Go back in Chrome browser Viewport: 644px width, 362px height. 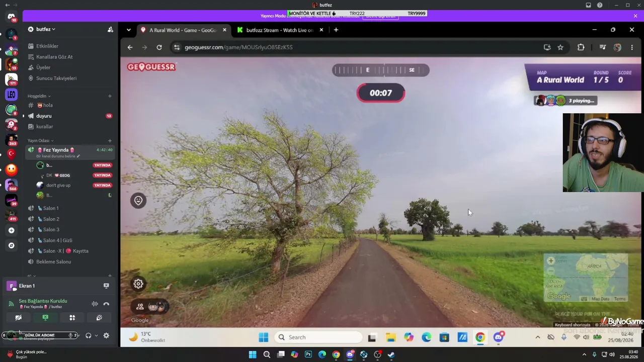[x=130, y=47]
